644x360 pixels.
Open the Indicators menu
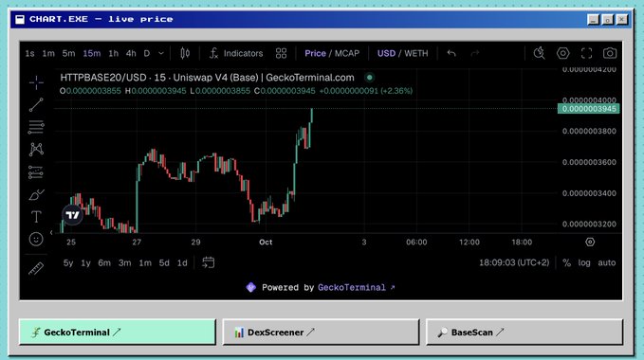click(236, 53)
